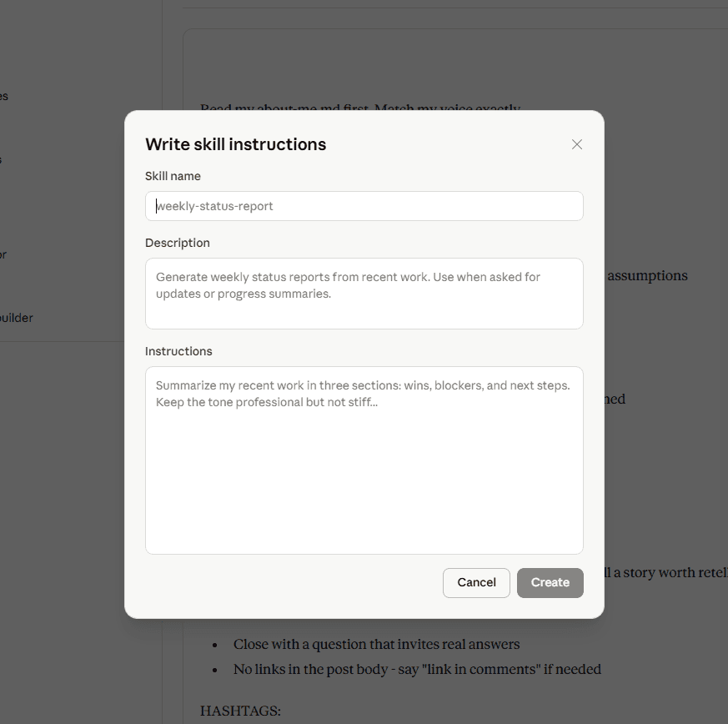728x724 pixels.
Task: Focus the Description text area
Action: 364,294
